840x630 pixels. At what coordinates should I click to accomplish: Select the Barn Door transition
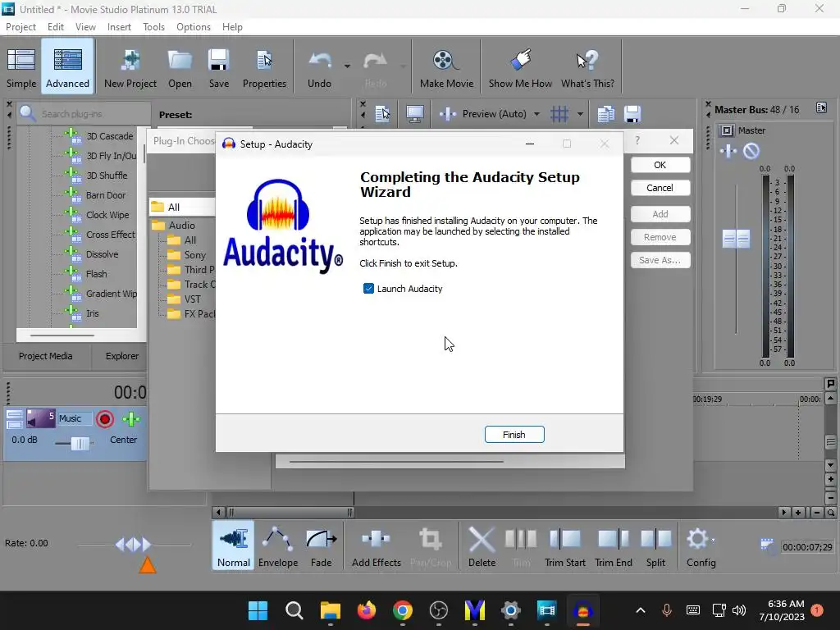[106, 195]
